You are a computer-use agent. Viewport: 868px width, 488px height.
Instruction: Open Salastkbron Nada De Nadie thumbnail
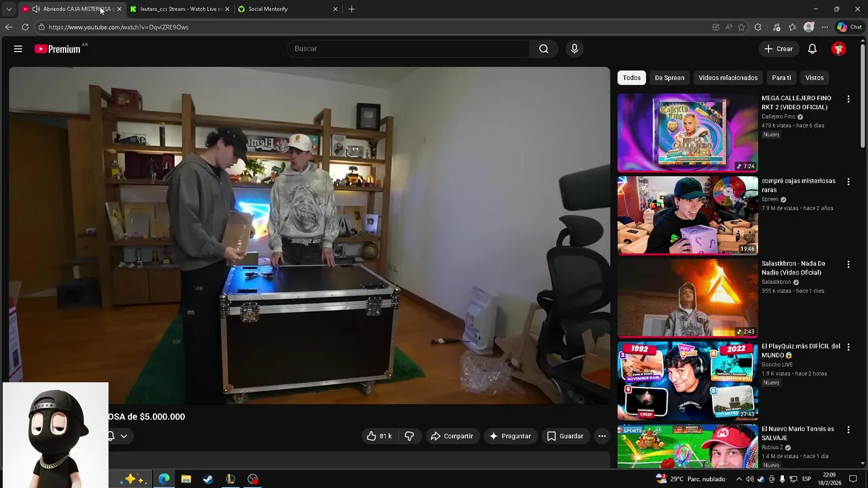point(688,298)
